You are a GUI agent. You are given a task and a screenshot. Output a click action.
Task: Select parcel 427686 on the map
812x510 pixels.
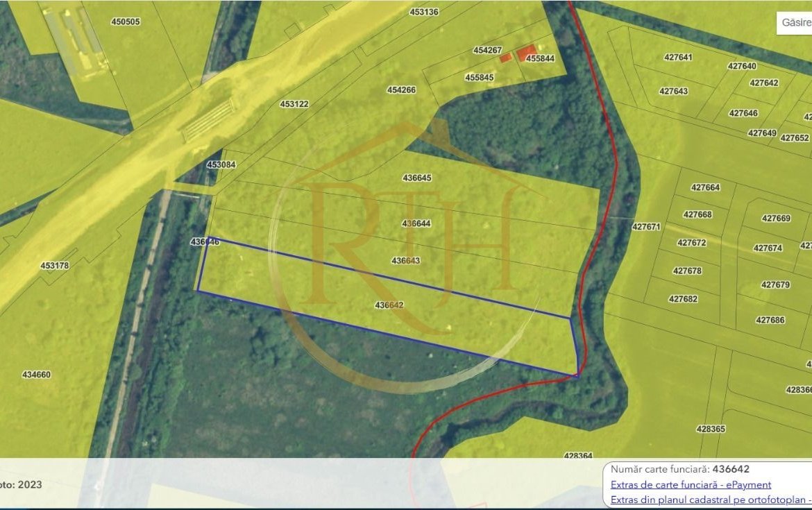pyautogui.click(x=770, y=321)
